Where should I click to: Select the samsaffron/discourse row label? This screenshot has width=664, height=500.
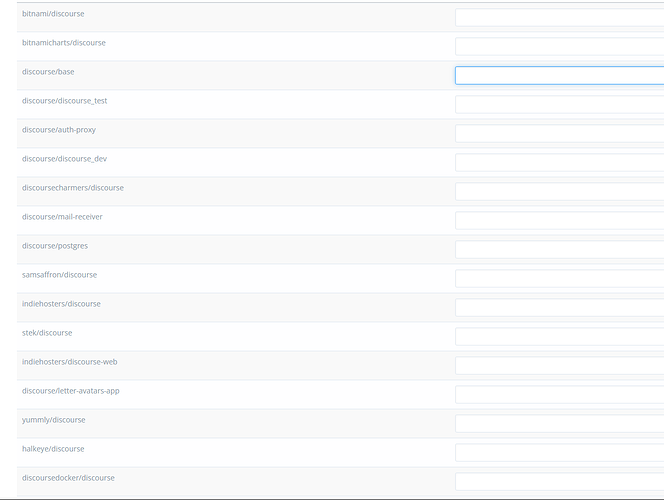pyautogui.click(x=59, y=275)
